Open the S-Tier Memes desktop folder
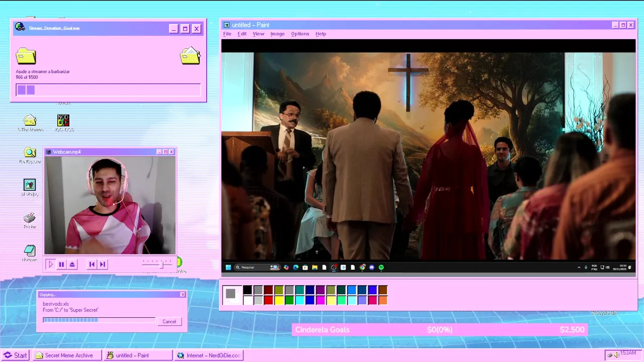This screenshot has width=644, height=362. click(x=30, y=121)
